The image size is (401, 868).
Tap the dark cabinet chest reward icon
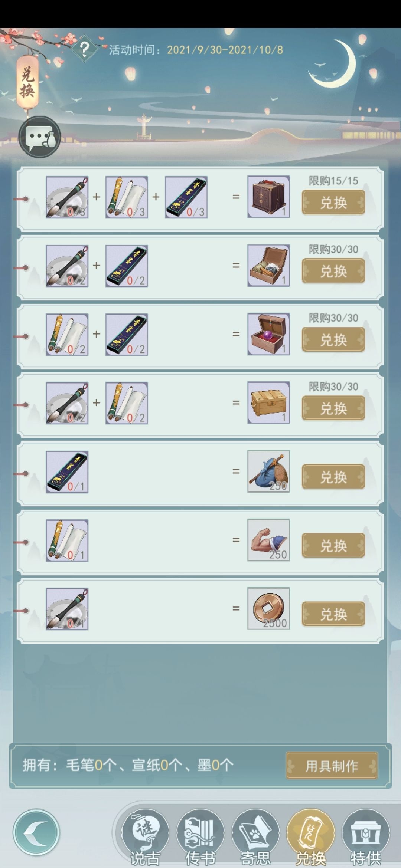tap(269, 197)
